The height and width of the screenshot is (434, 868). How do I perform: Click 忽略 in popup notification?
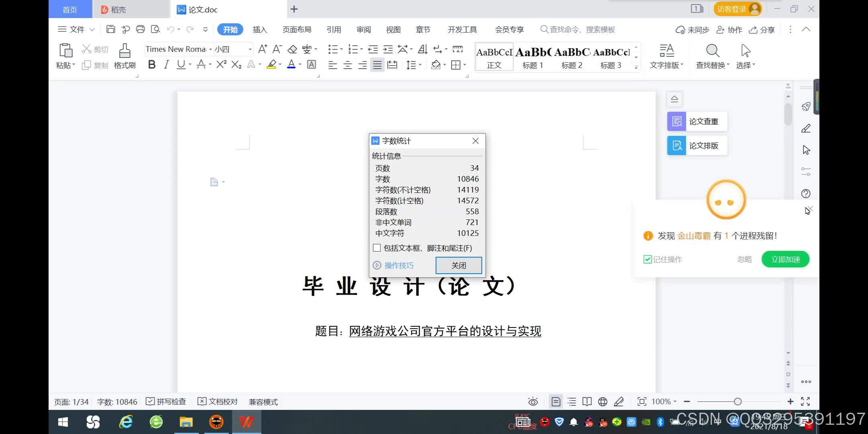click(744, 259)
